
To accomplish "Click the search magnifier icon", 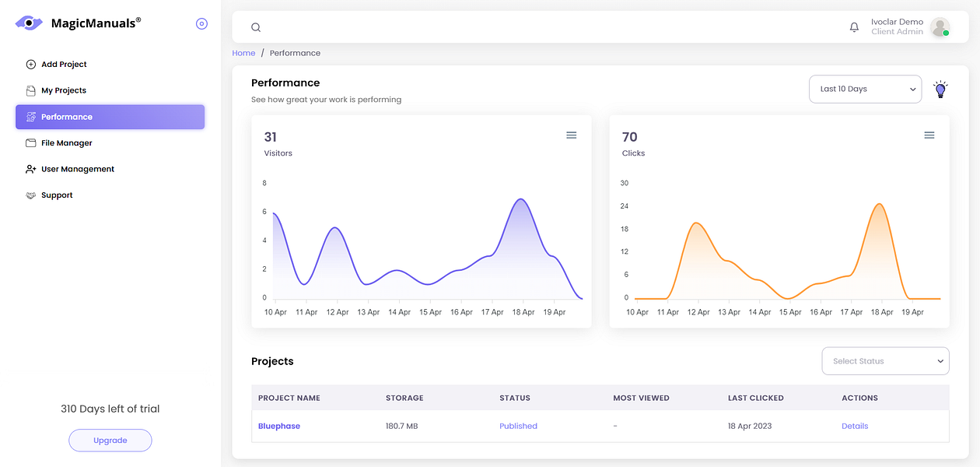I will click(256, 27).
